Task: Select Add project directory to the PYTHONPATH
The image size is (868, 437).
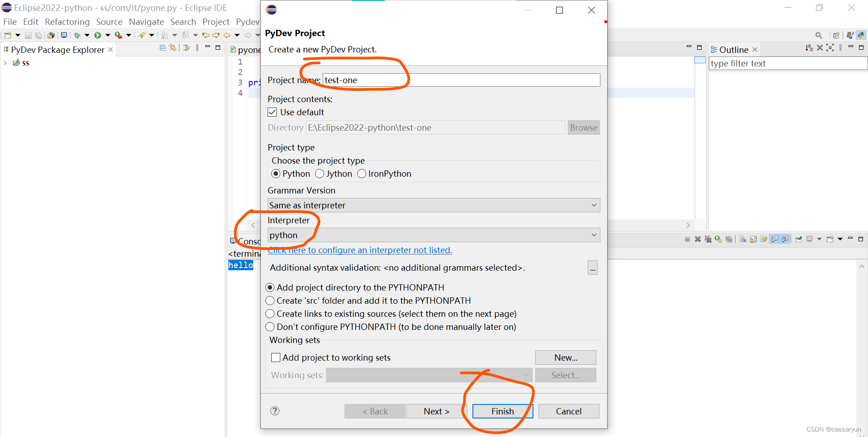Action: [x=270, y=287]
